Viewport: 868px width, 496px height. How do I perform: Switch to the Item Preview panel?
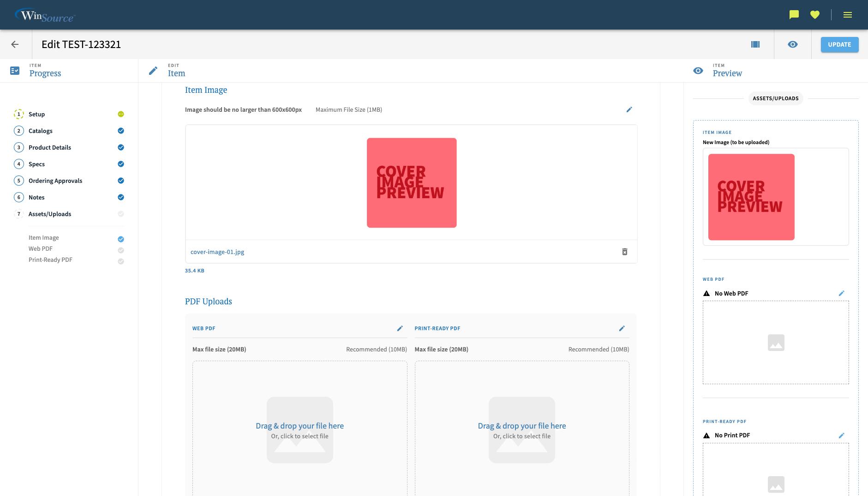point(727,73)
